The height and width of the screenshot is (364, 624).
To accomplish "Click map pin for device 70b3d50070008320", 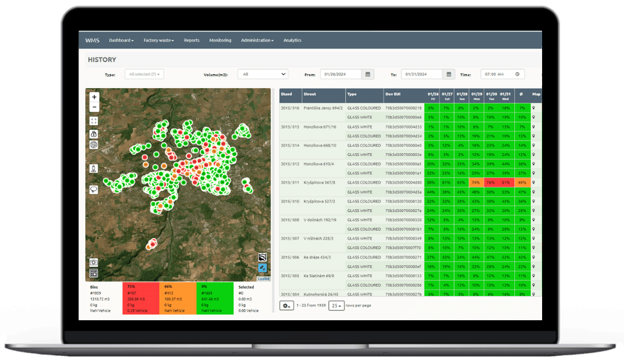I will (x=533, y=220).
